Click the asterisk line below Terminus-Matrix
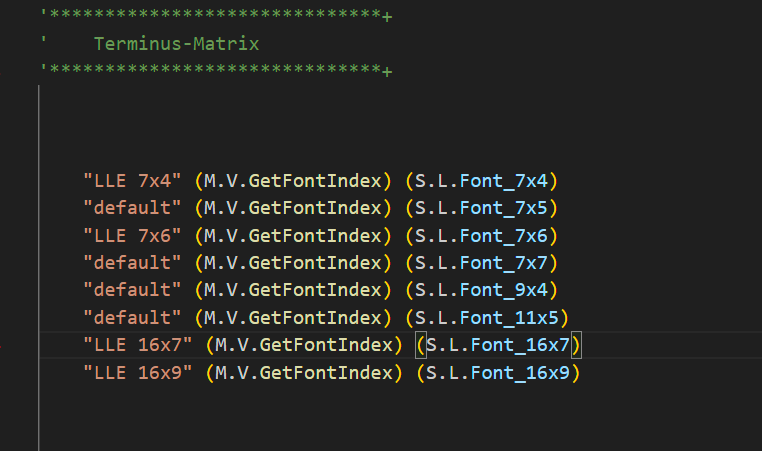The width and height of the screenshot is (762, 451). tap(215, 71)
